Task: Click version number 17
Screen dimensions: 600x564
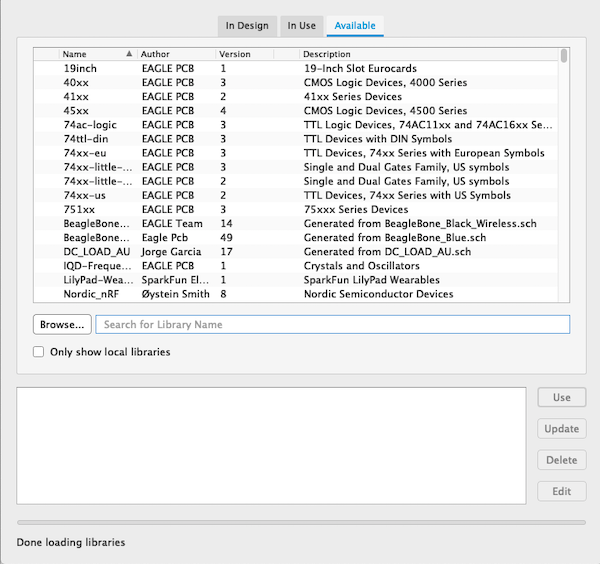Action: click(x=227, y=252)
